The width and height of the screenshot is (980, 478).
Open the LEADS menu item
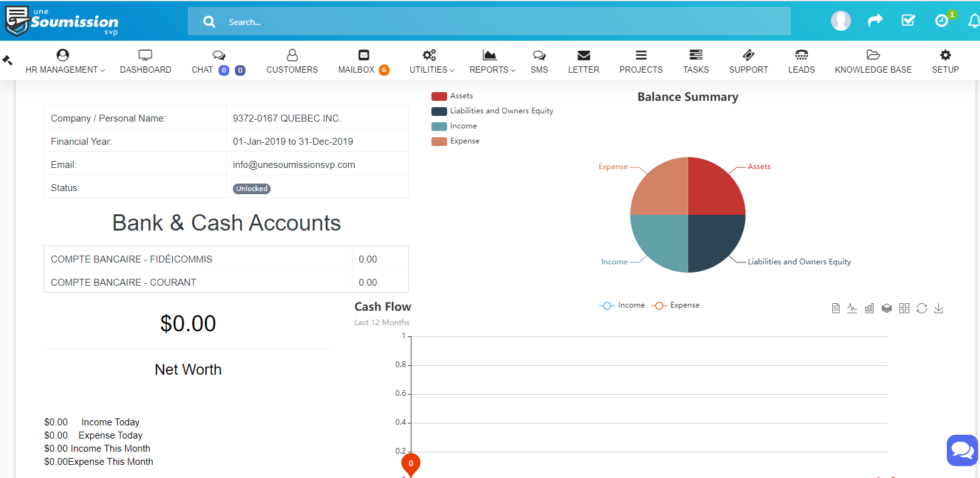tap(802, 70)
